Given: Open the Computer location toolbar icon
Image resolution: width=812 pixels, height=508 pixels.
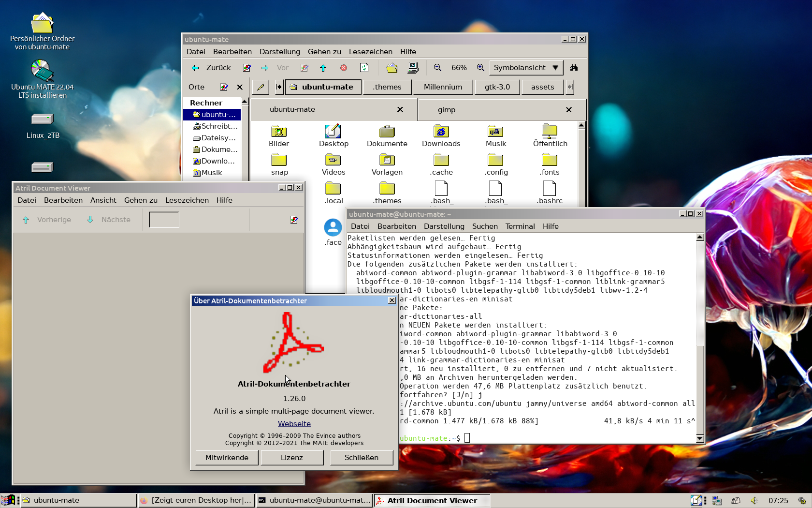Looking at the screenshot, I should click(x=413, y=68).
